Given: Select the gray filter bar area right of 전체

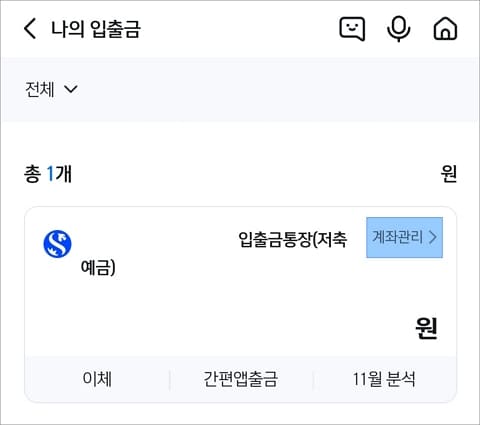Looking at the screenshot, I should pyautogui.click(x=277, y=89).
